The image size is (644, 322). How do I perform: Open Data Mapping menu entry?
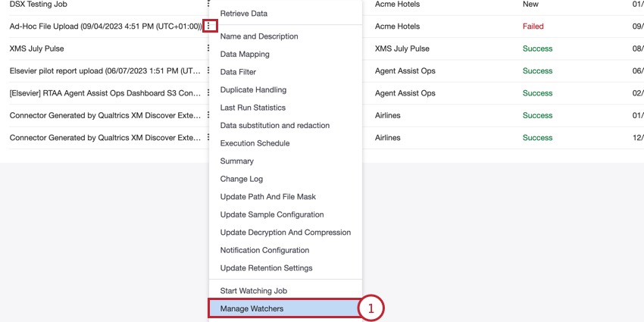coord(244,54)
